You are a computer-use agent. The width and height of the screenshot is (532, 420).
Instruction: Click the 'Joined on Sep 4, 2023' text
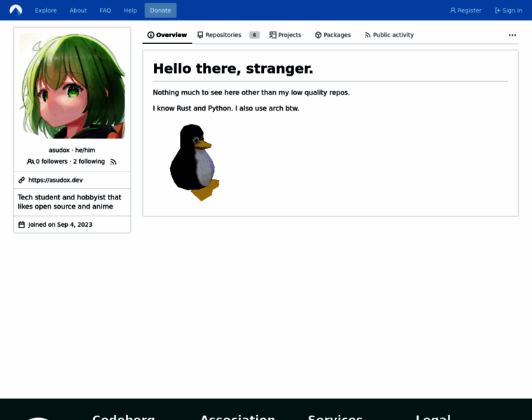(60, 225)
